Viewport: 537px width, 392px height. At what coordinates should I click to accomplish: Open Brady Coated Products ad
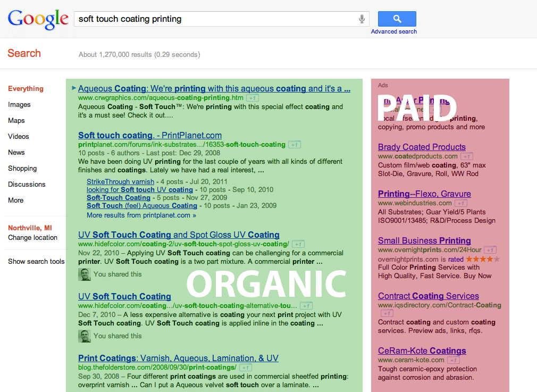click(422, 147)
